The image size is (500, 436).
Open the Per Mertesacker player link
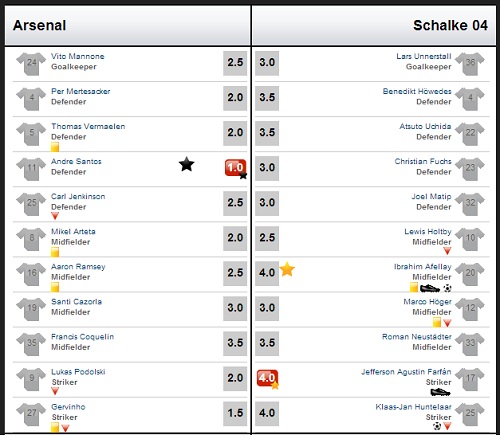click(x=81, y=91)
